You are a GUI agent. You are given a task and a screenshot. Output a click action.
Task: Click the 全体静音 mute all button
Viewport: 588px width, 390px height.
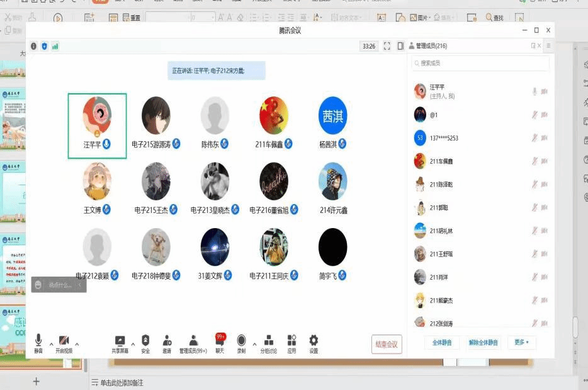(x=441, y=343)
